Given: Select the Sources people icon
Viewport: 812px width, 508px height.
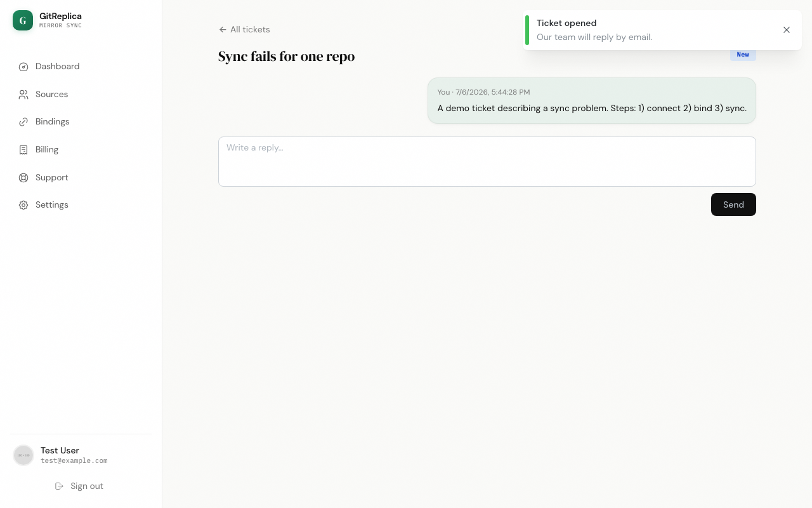Looking at the screenshot, I should click(x=23, y=95).
